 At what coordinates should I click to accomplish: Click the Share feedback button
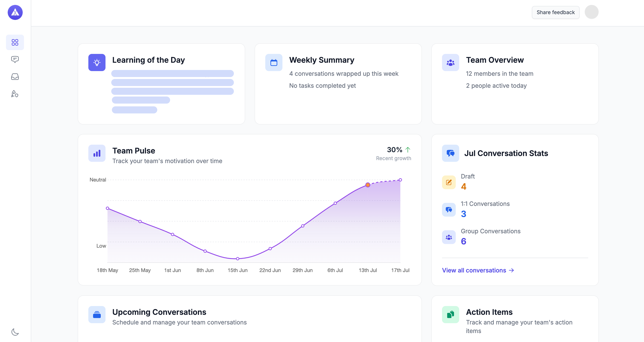tap(556, 12)
